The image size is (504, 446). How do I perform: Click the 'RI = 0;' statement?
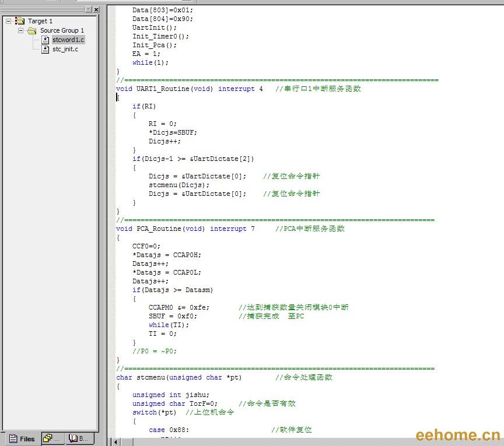pos(162,124)
